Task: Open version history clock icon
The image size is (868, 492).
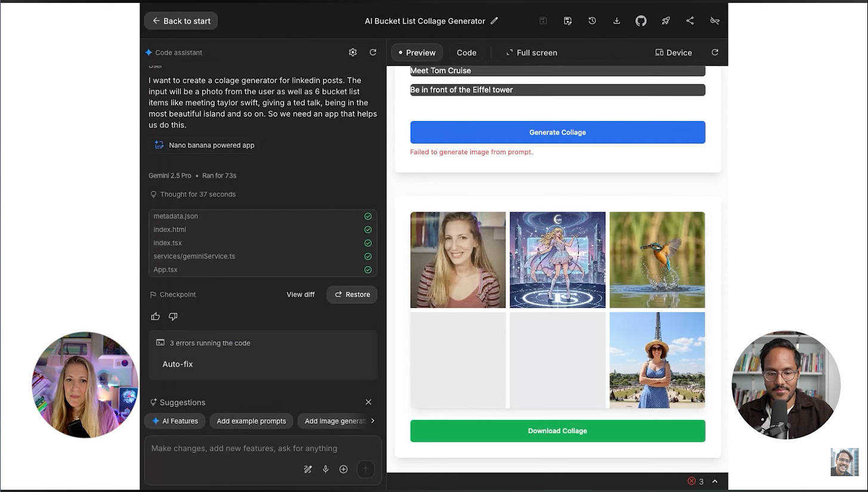Action: pyautogui.click(x=592, y=21)
